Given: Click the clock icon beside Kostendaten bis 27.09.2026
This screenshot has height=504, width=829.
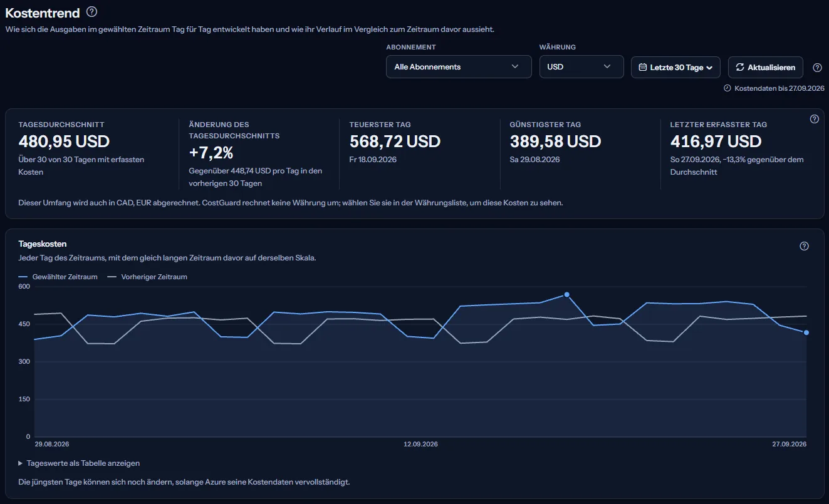Looking at the screenshot, I should (x=727, y=88).
